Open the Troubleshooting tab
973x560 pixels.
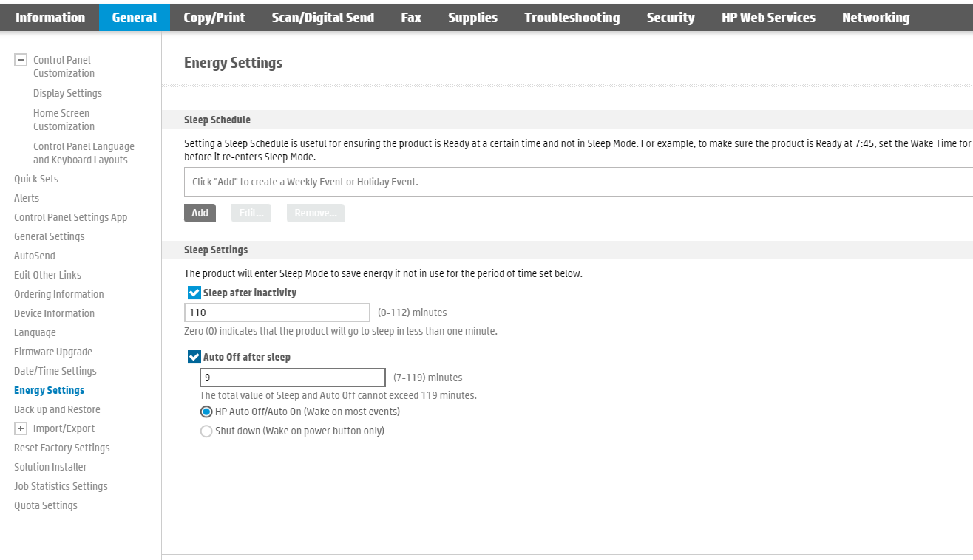coord(572,18)
